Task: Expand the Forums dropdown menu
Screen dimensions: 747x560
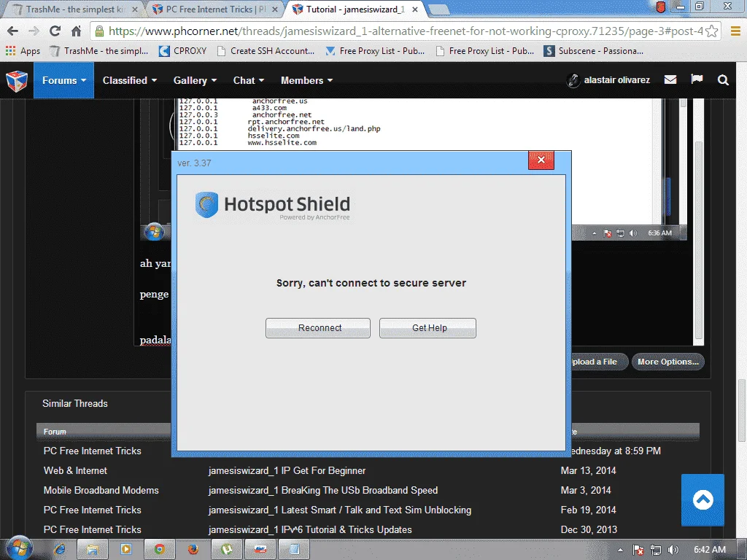Action: click(64, 80)
